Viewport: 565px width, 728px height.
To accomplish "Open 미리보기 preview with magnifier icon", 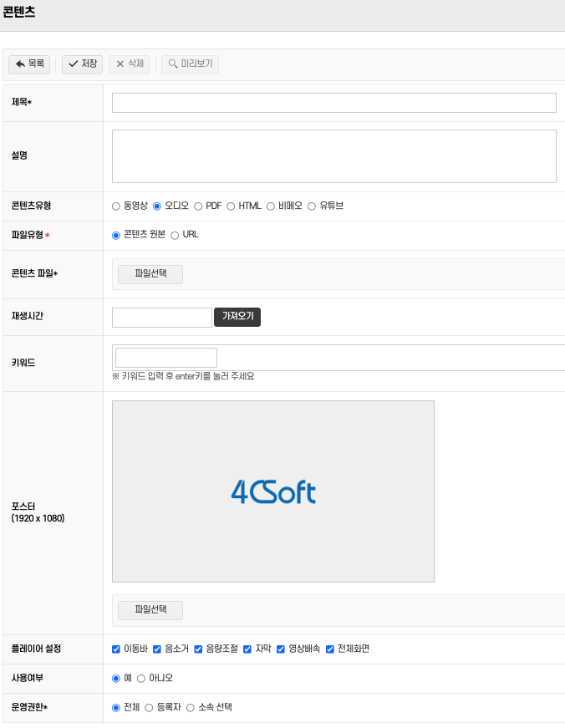I will pos(190,64).
